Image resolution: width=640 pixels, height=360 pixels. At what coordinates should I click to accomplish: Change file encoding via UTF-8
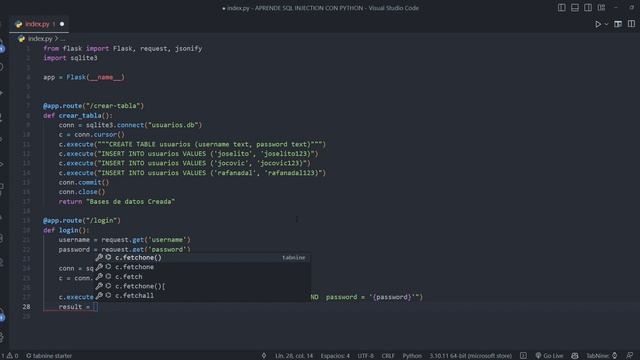366,356
